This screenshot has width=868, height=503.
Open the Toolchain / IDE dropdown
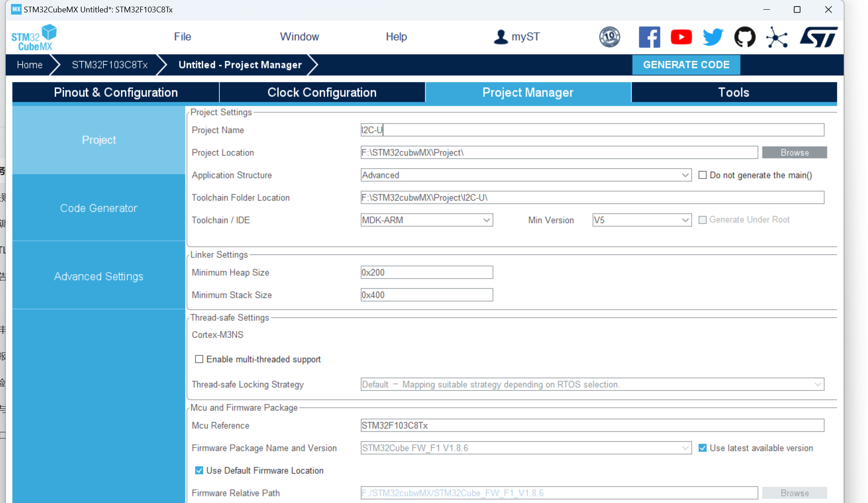click(426, 220)
